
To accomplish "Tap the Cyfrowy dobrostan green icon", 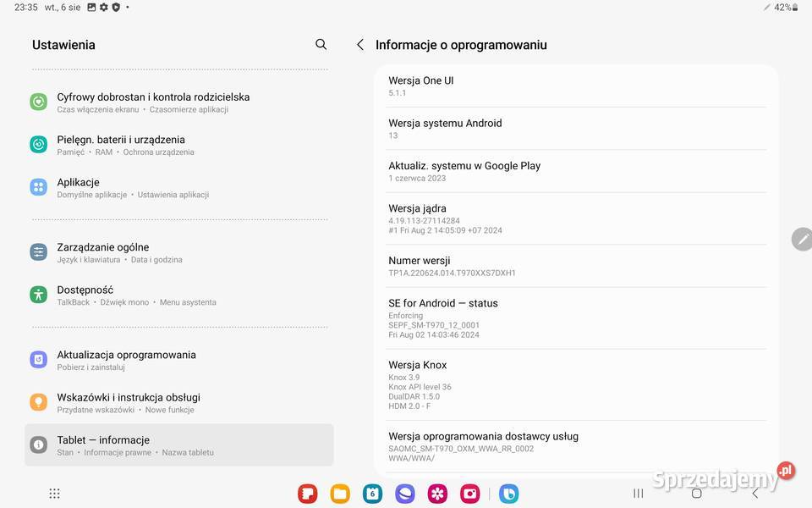I will click(38, 102).
